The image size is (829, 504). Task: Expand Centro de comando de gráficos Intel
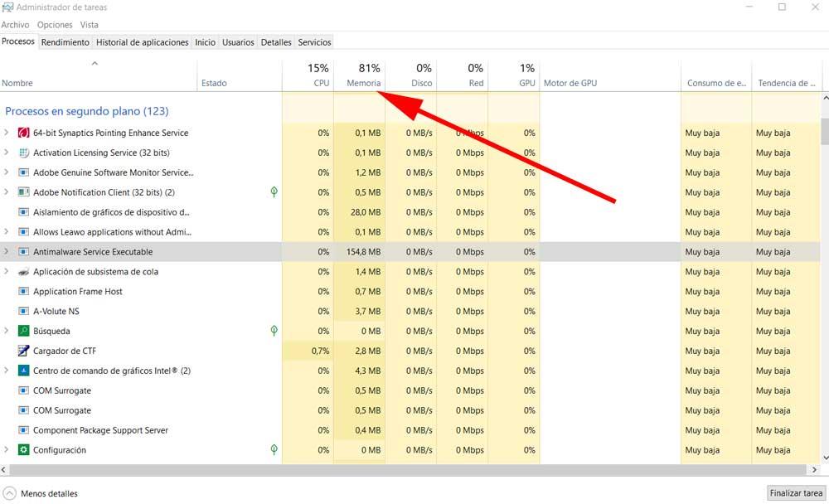(x=7, y=371)
